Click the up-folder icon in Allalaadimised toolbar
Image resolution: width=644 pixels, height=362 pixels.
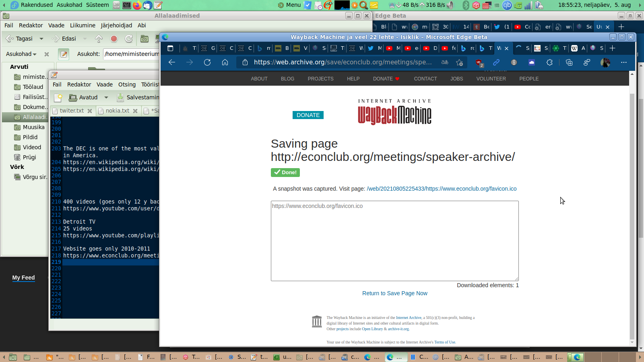click(99, 39)
